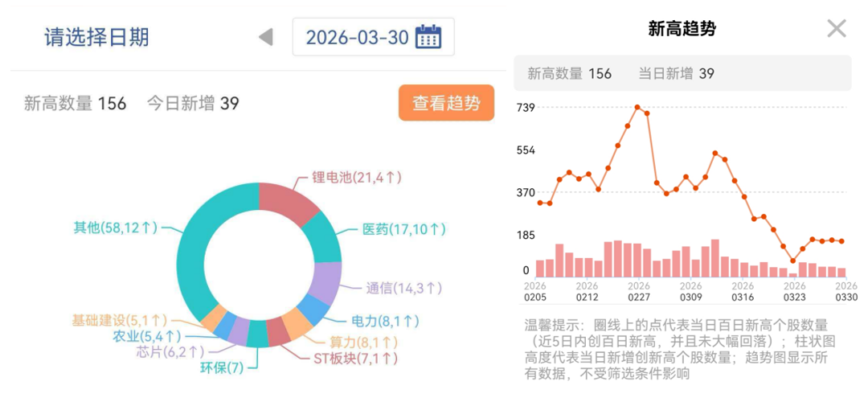Click the 电力(8,1↑) label

(x=385, y=321)
